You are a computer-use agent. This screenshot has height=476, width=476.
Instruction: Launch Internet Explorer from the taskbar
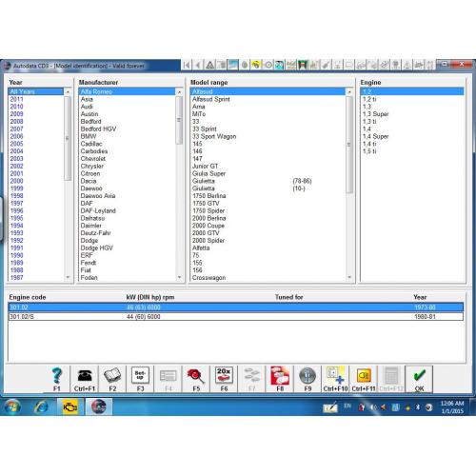41,407
